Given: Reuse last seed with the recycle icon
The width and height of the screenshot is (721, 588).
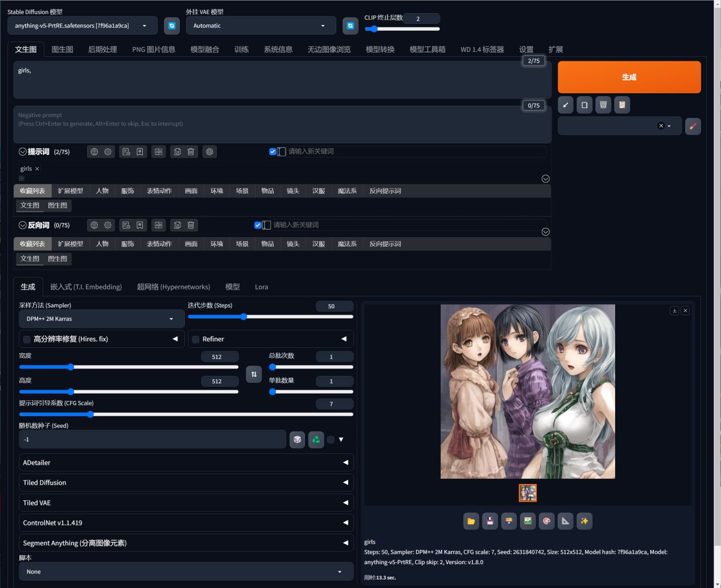Looking at the screenshot, I should (316, 440).
